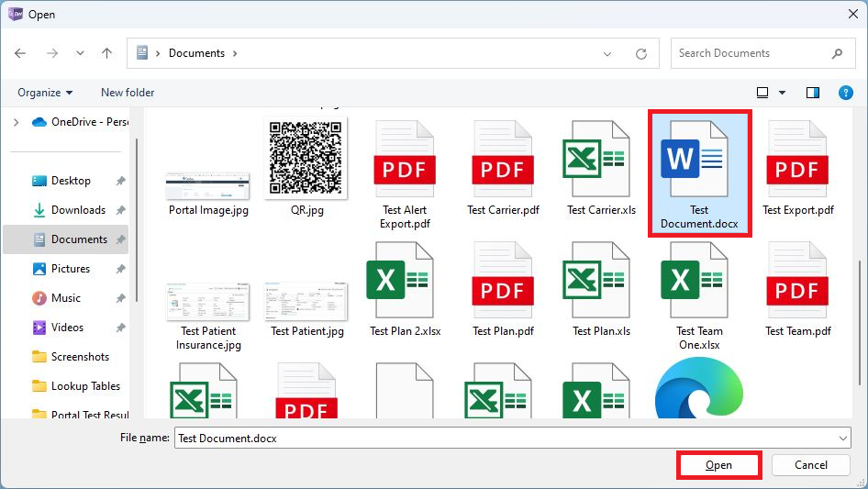Select the Microsoft Edge file icon

click(698, 388)
